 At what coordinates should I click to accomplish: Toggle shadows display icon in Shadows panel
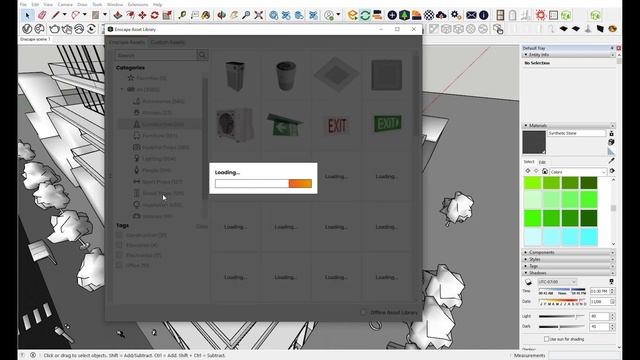pyautogui.click(x=528, y=282)
